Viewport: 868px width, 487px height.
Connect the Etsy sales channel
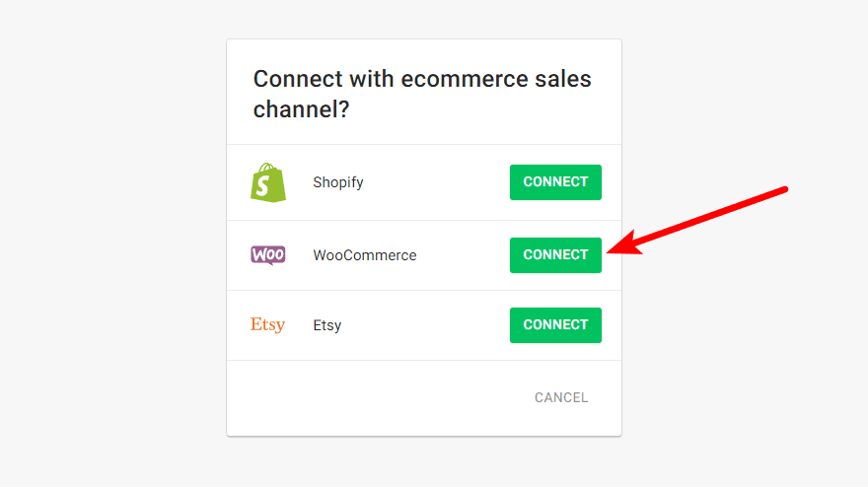(555, 325)
